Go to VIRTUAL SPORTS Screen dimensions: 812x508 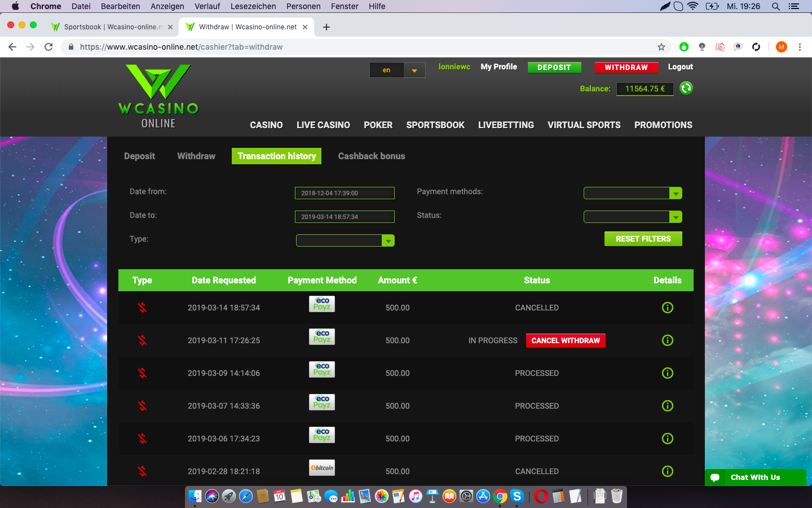(584, 125)
